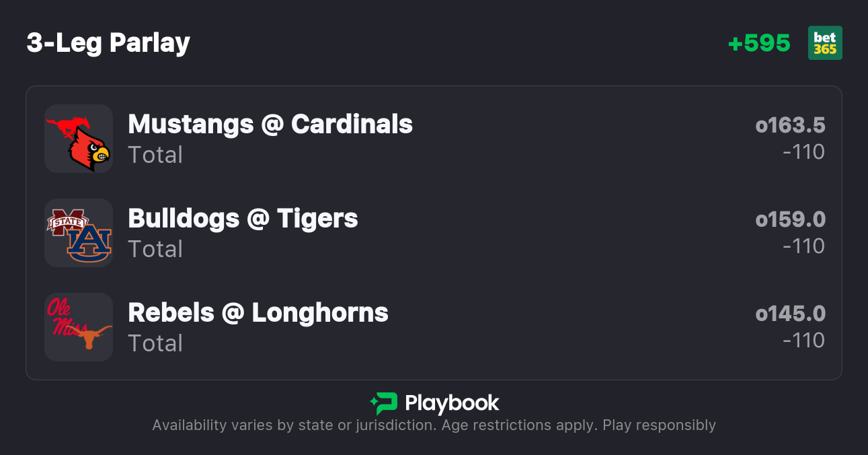Click Total label under Bulldogs @ Tigers

click(x=155, y=249)
